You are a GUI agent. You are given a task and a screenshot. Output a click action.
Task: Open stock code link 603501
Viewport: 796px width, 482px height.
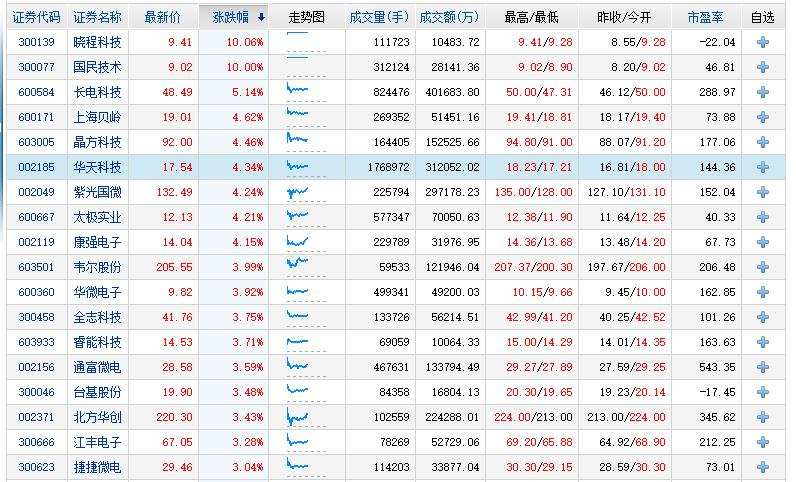tap(37, 267)
